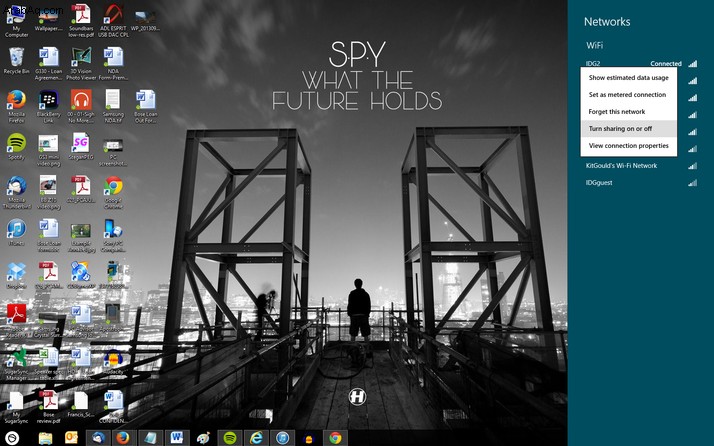The height and width of the screenshot is (446, 714).
Task: Switch to Word in the taskbar
Action: [x=176, y=438]
